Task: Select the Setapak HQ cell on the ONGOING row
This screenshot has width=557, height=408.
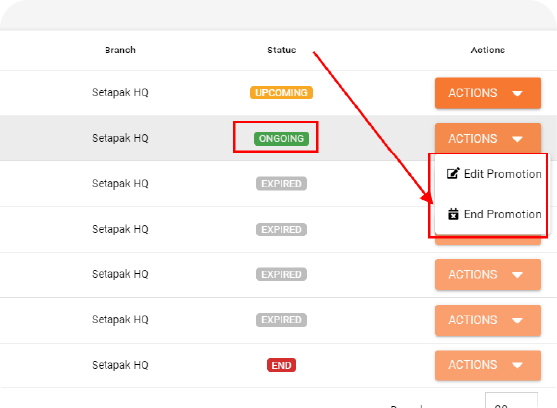Action: pos(120,138)
